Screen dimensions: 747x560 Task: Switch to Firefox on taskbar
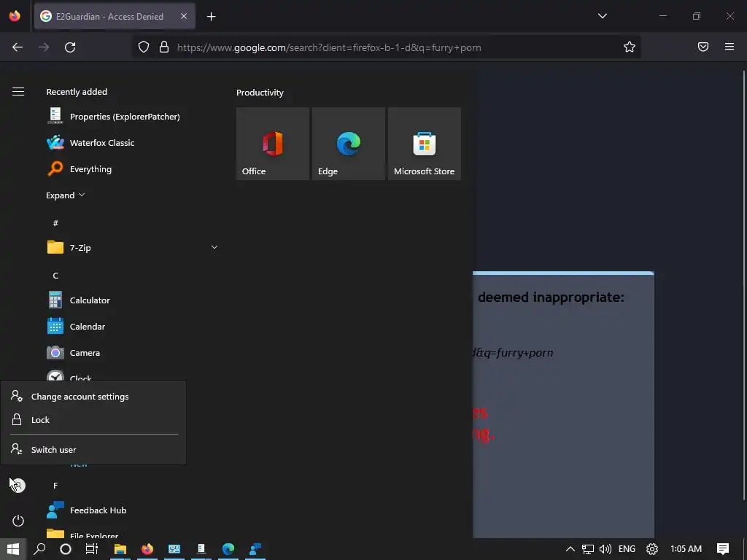(x=147, y=549)
